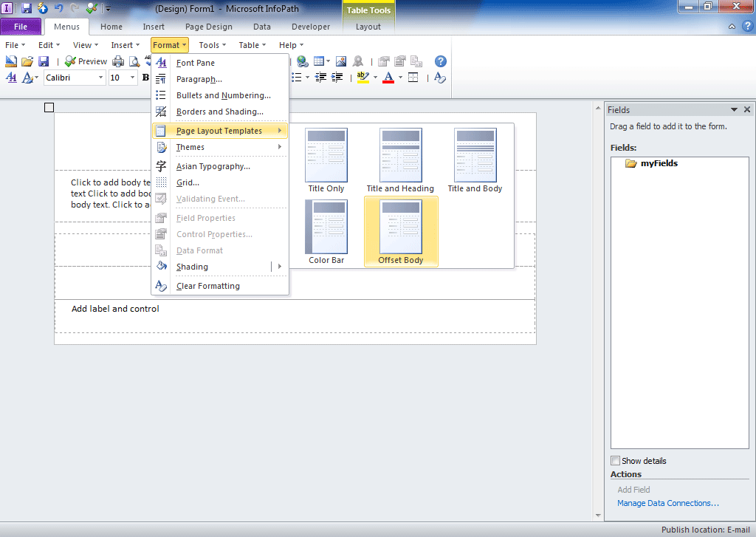Click the Undo arrow in Quick Access Toolbar
The image size is (756, 537).
click(59, 8)
